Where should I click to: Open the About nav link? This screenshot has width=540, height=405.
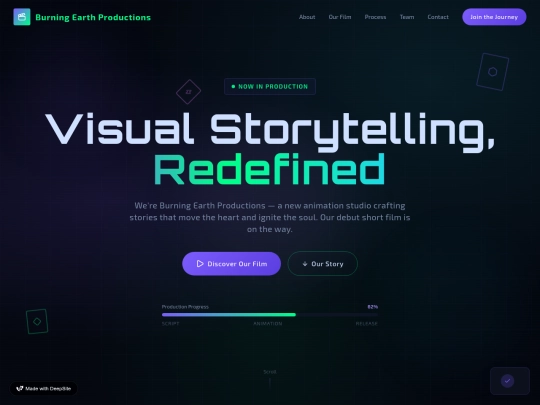(307, 17)
